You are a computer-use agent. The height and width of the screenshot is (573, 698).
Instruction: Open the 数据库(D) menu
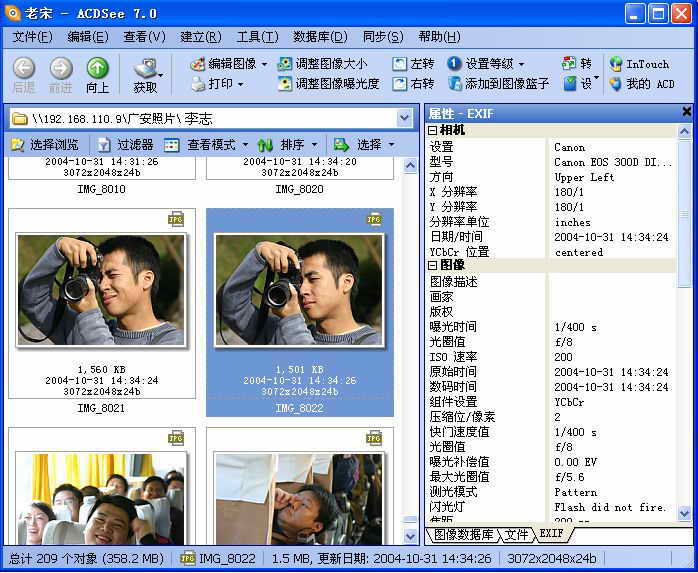(320, 37)
